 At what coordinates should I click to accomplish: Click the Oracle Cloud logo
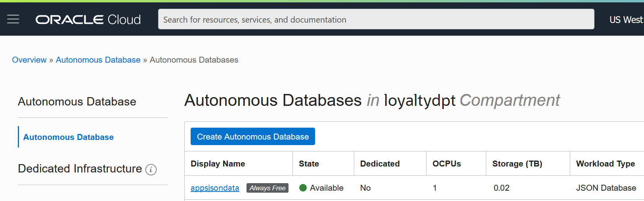pos(88,19)
